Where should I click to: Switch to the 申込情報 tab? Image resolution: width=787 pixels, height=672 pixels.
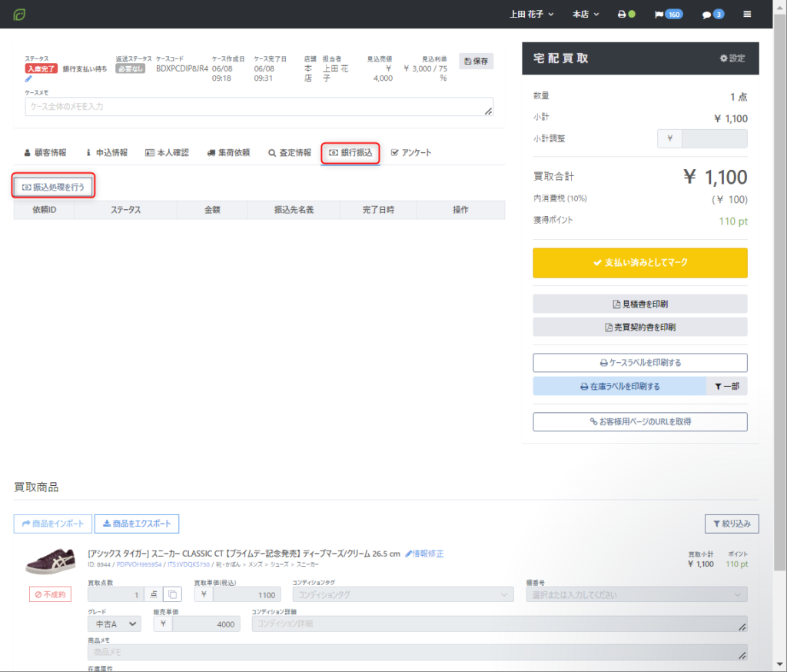[107, 153]
